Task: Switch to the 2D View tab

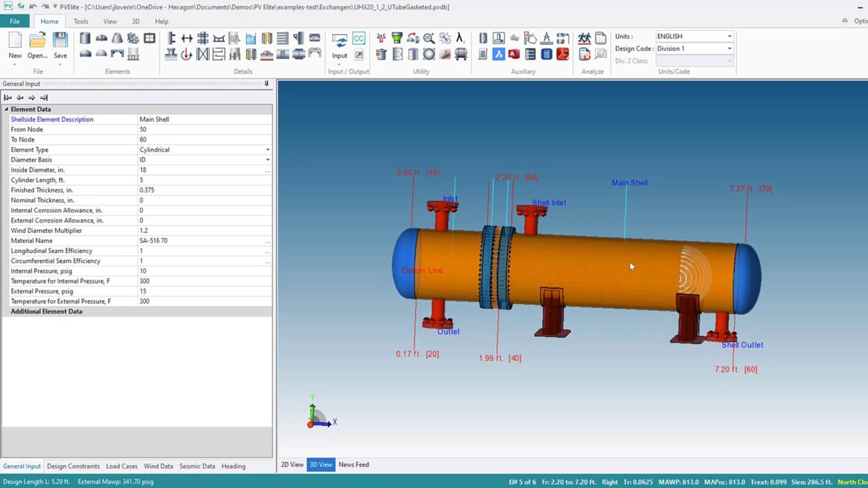Action: [x=292, y=465]
